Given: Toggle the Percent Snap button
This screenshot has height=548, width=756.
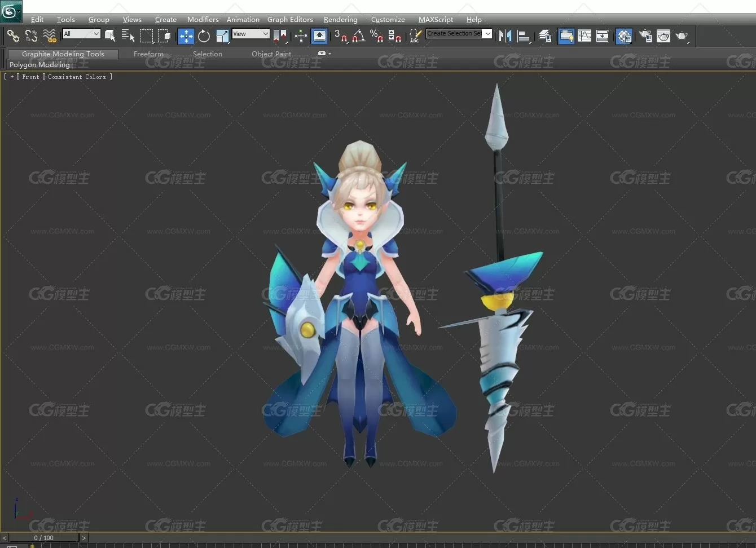Looking at the screenshot, I should coord(376,36).
